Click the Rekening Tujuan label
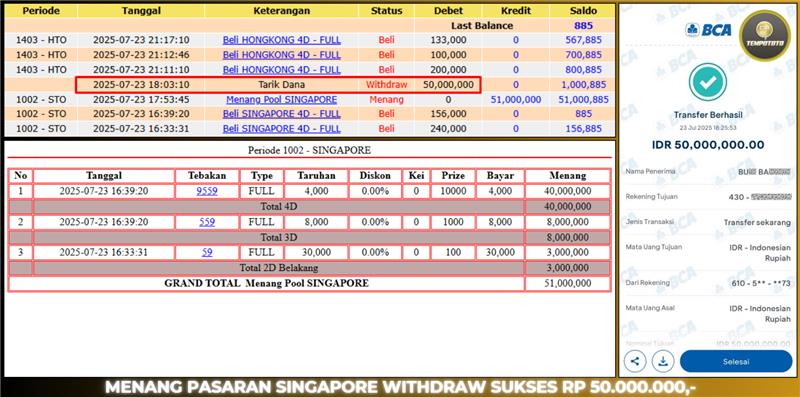The image size is (800, 397). (652, 196)
